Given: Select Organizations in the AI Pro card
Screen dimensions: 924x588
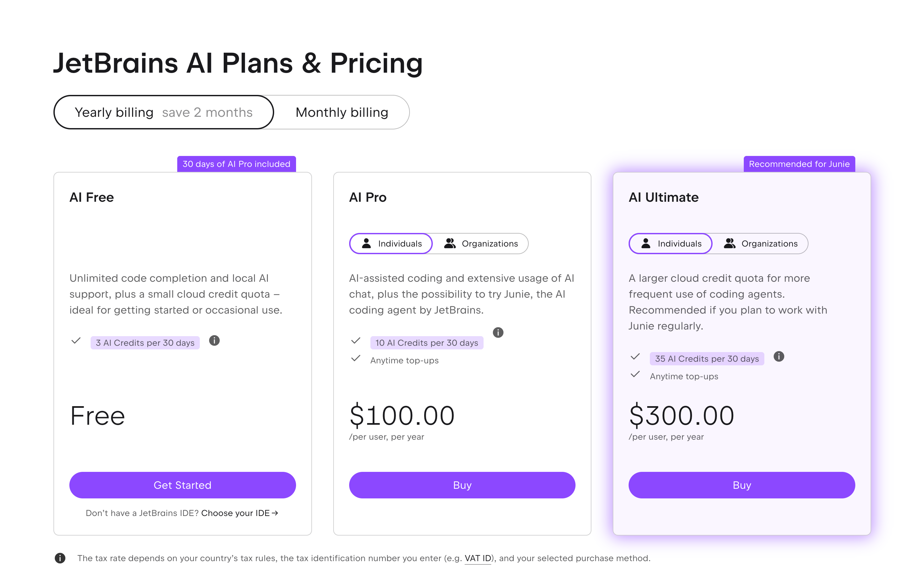Looking at the screenshot, I should 481,244.
